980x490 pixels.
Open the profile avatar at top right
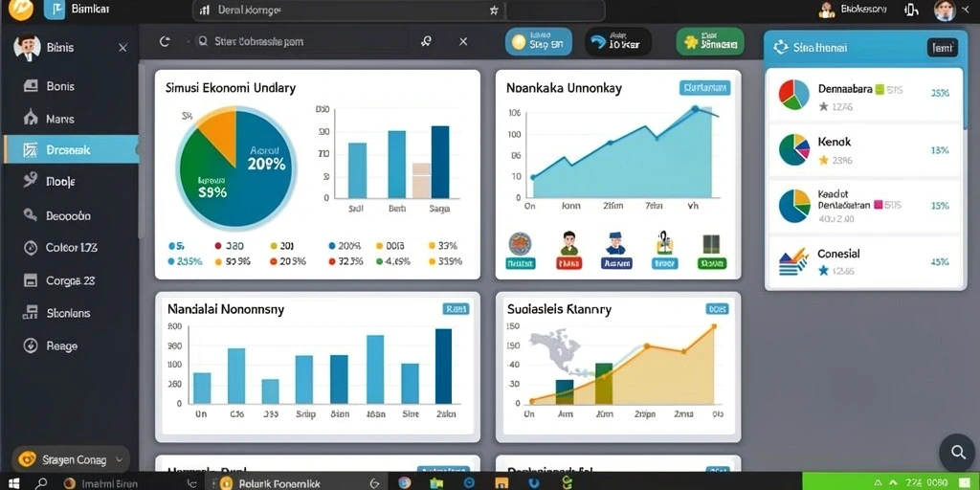point(945,10)
